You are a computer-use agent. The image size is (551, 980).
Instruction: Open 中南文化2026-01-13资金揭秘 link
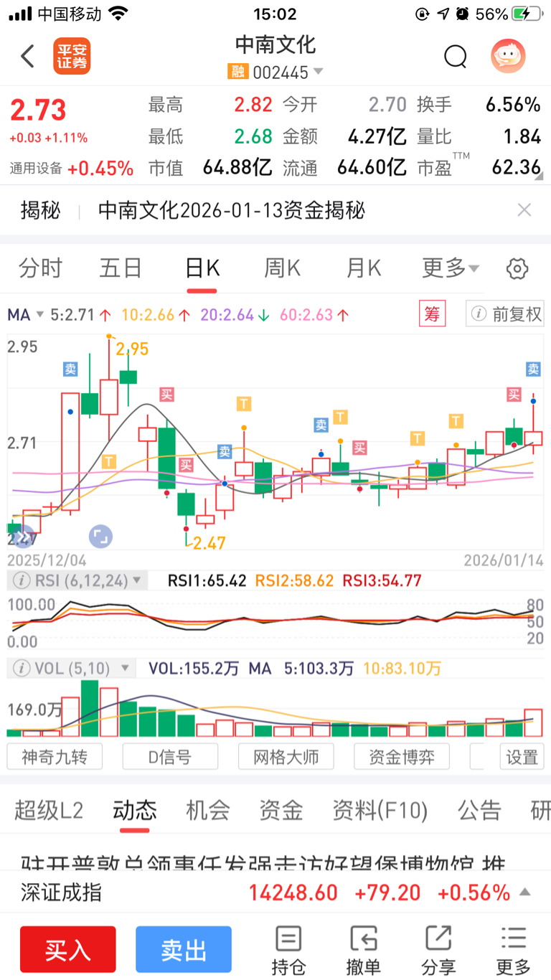pyautogui.click(x=232, y=210)
